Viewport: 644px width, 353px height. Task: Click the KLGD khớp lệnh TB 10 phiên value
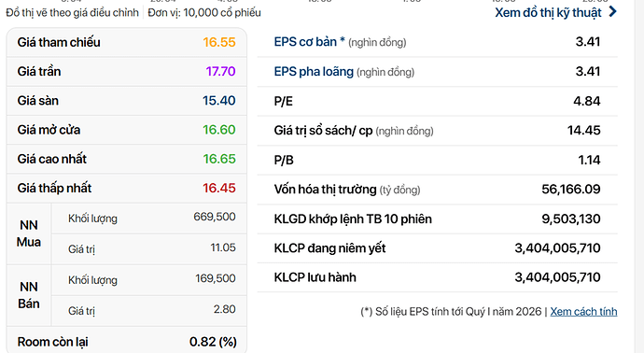[571, 219]
